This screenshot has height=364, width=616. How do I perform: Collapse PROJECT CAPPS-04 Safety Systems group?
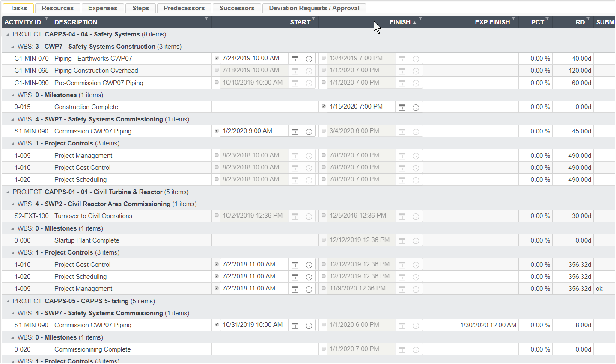[7, 34]
